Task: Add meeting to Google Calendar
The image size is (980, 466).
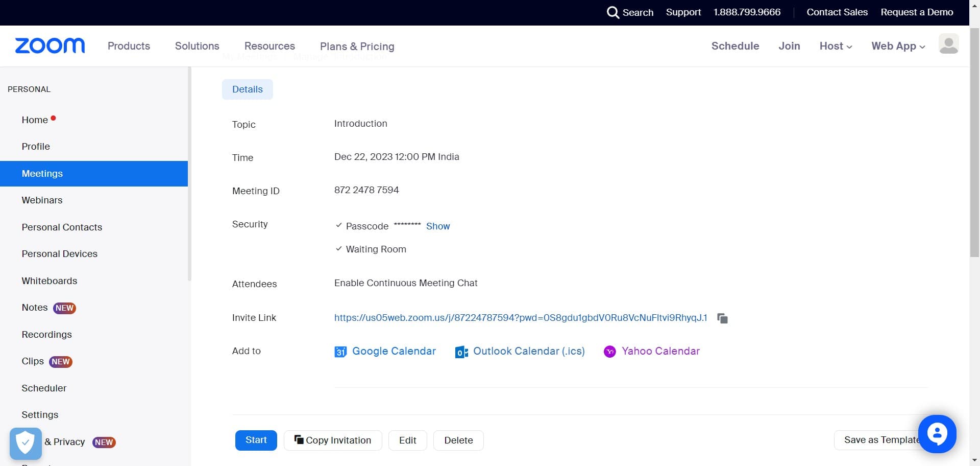Action: tap(393, 351)
